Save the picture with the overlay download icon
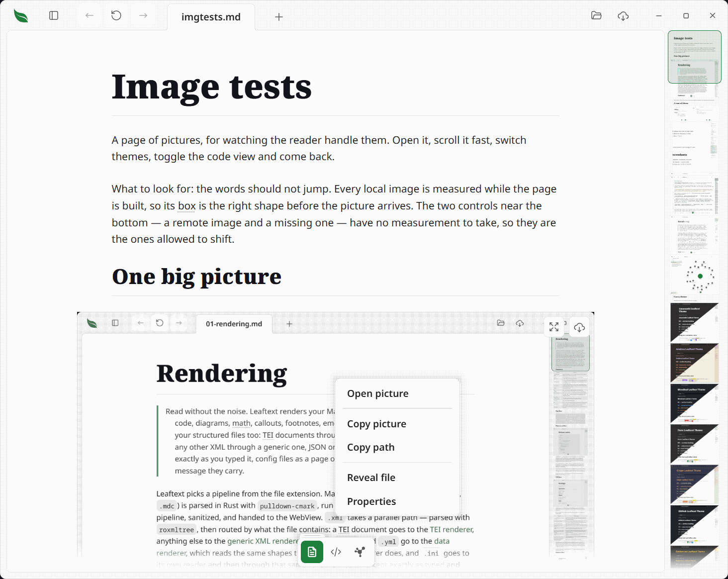 pyautogui.click(x=579, y=327)
